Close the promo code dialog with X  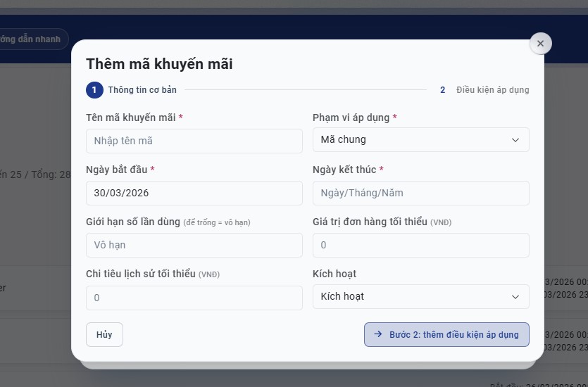[x=540, y=44]
